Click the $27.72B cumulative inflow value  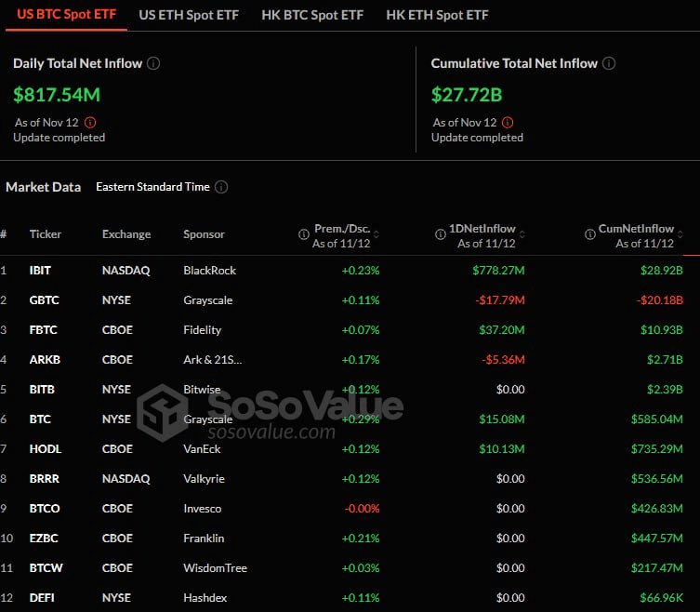pos(467,95)
